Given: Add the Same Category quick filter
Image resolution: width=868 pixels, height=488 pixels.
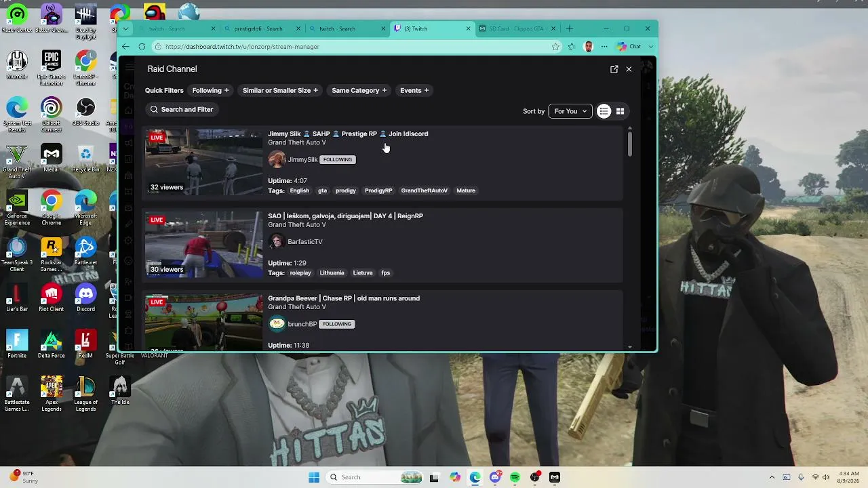Looking at the screenshot, I should 359,90.
